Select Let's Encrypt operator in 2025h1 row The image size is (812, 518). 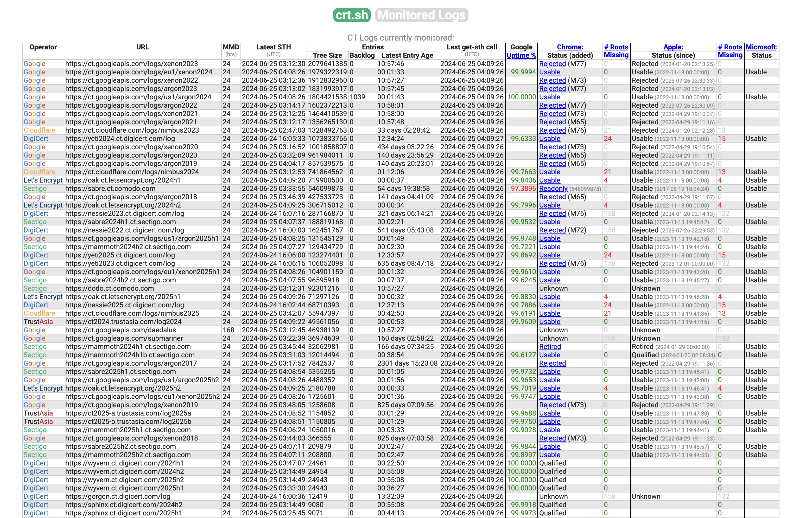coord(43,297)
